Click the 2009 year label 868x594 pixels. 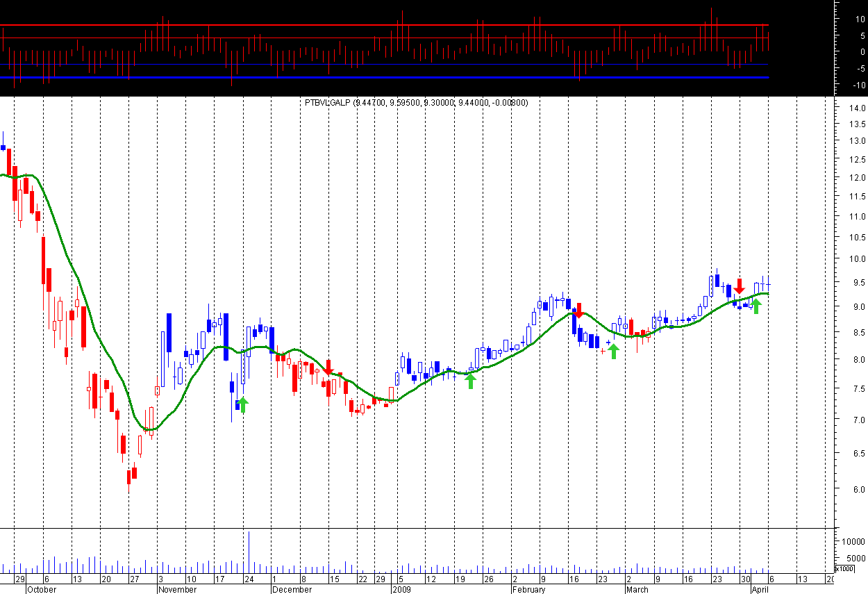403,589
